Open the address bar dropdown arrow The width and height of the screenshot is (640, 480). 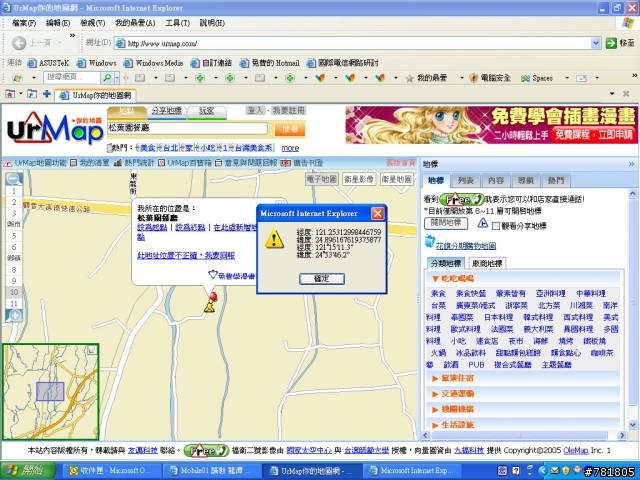596,43
